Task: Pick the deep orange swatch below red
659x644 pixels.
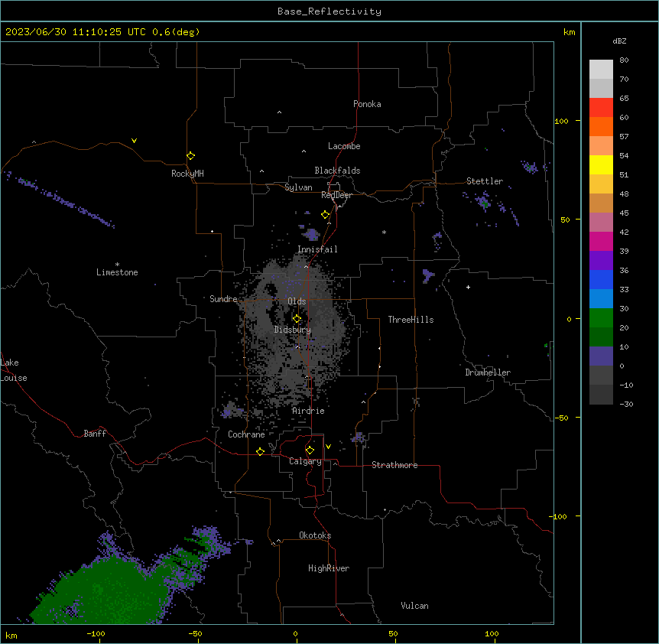Action: point(601,126)
